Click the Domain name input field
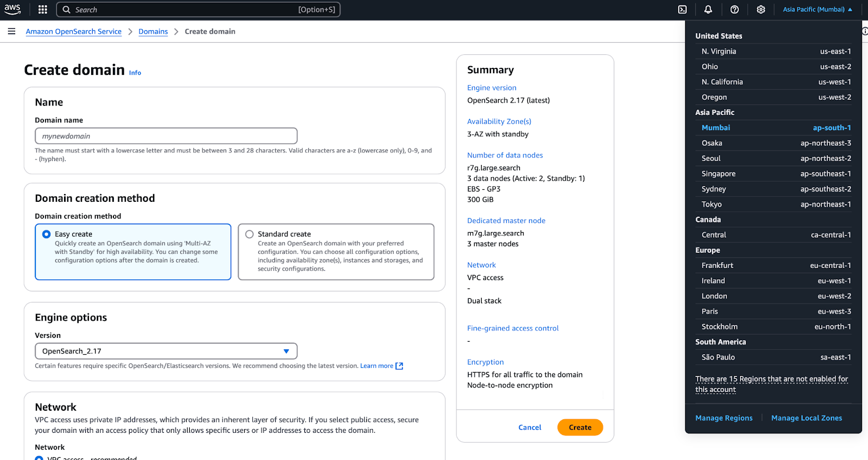Viewport: 868px width, 460px height. click(x=166, y=136)
